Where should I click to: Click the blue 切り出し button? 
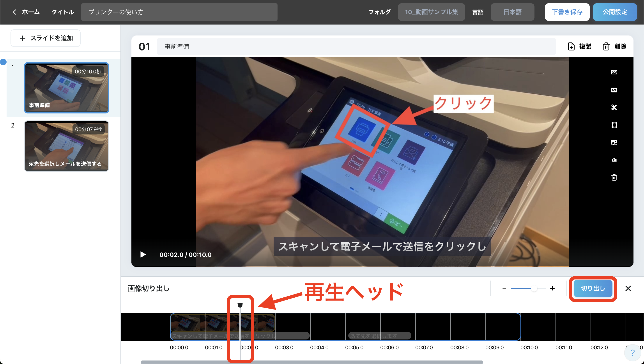[593, 288]
